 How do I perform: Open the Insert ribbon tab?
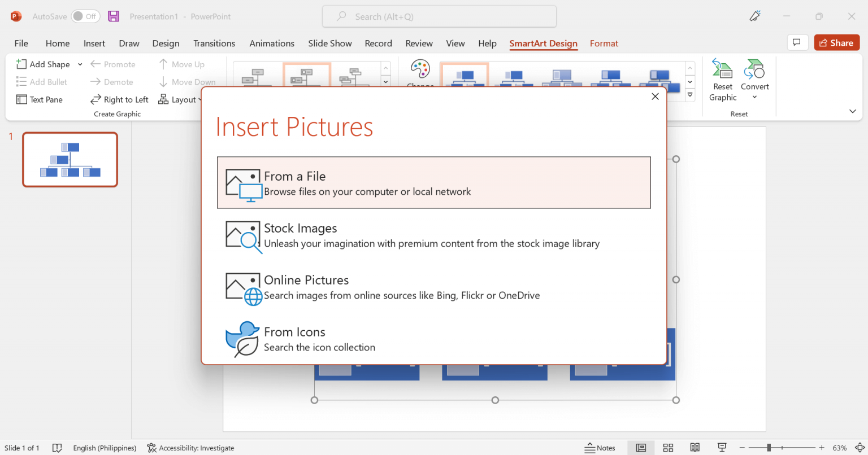[94, 43]
